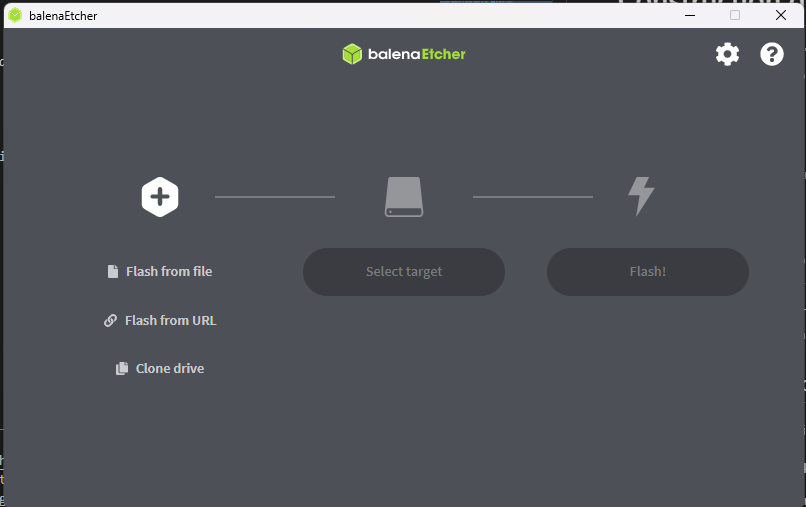Minimize the balenaEtcher window

coord(690,15)
